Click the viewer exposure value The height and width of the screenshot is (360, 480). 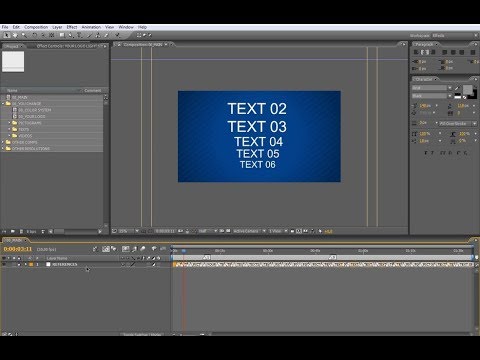(328, 231)
